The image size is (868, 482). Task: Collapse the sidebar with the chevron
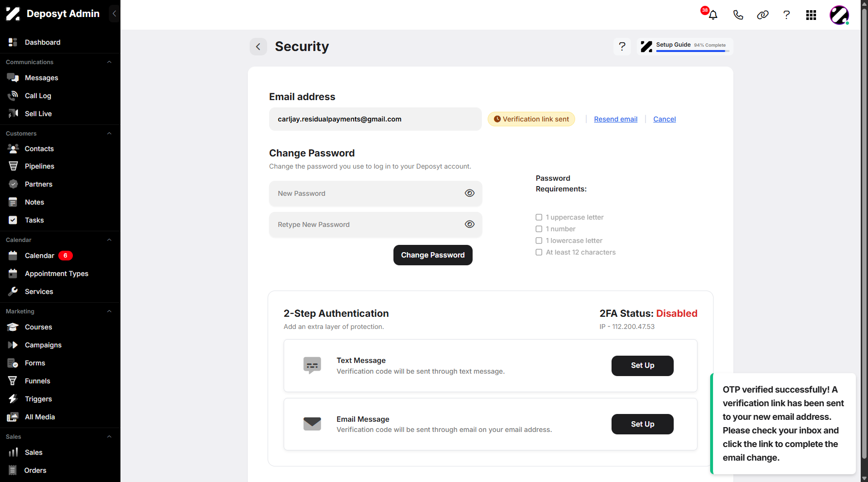(x=114, y=14)
